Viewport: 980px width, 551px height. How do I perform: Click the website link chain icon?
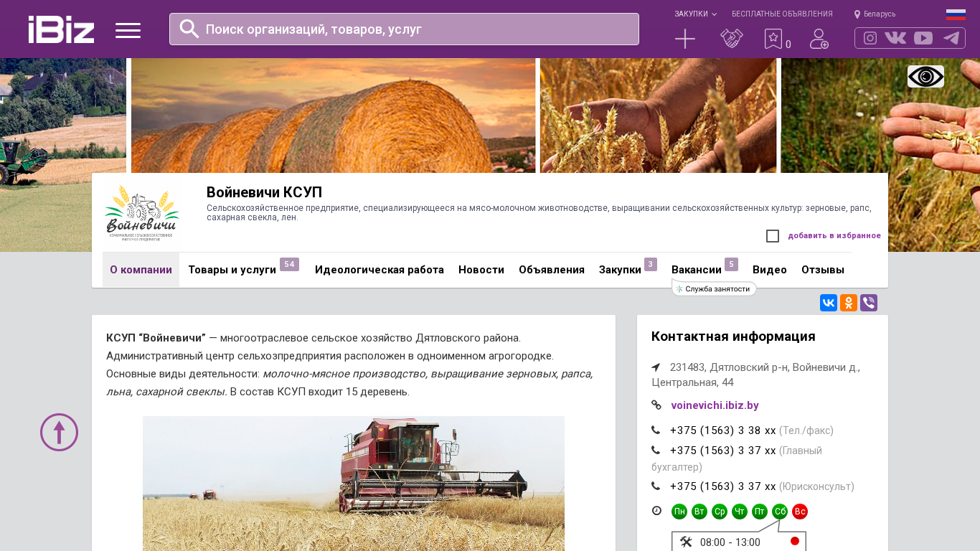click(x=656, y=405)
